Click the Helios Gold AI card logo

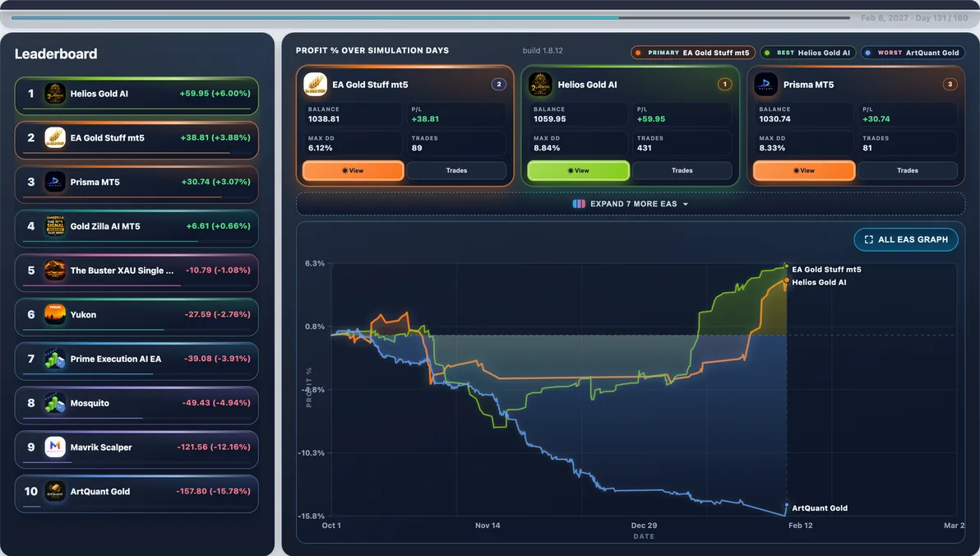(540, 85)
